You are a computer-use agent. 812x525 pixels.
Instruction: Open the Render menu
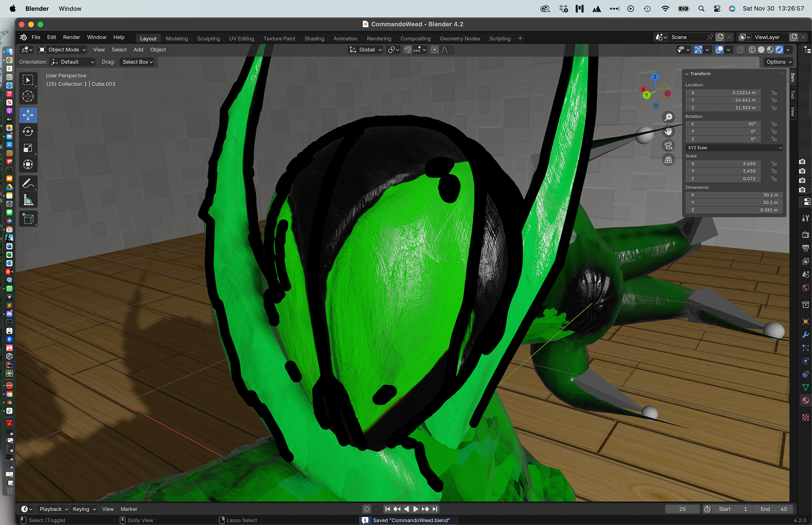(x=71, y=37)
